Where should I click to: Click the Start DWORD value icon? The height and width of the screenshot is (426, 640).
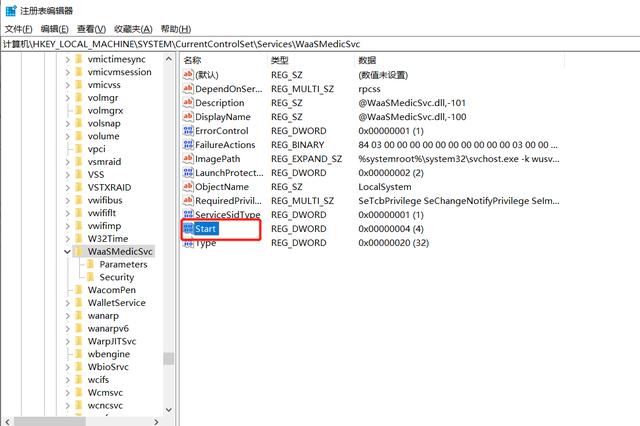(x=188, y=229)
